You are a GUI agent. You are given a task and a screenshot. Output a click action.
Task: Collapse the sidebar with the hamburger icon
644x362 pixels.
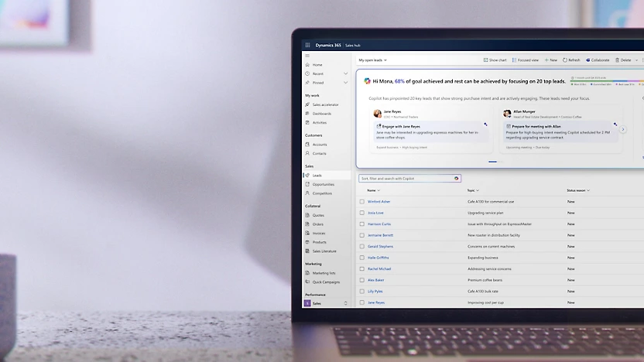307,56
